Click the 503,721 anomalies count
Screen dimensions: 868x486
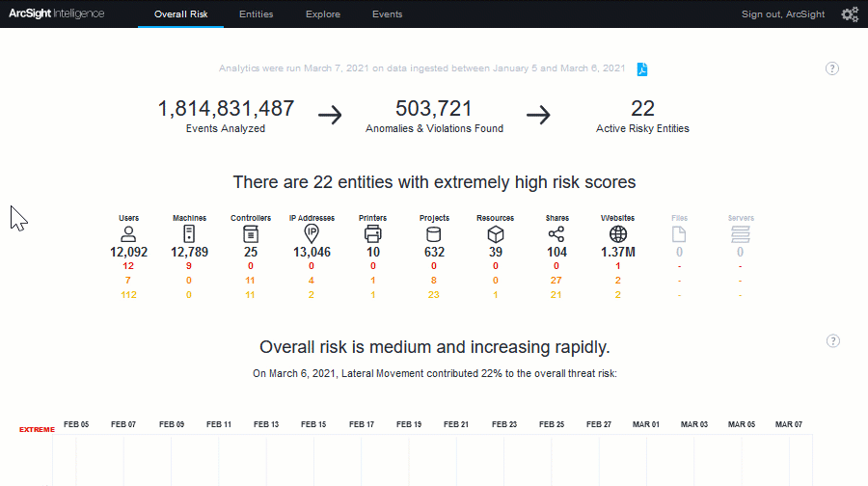(x=434, y=108)
